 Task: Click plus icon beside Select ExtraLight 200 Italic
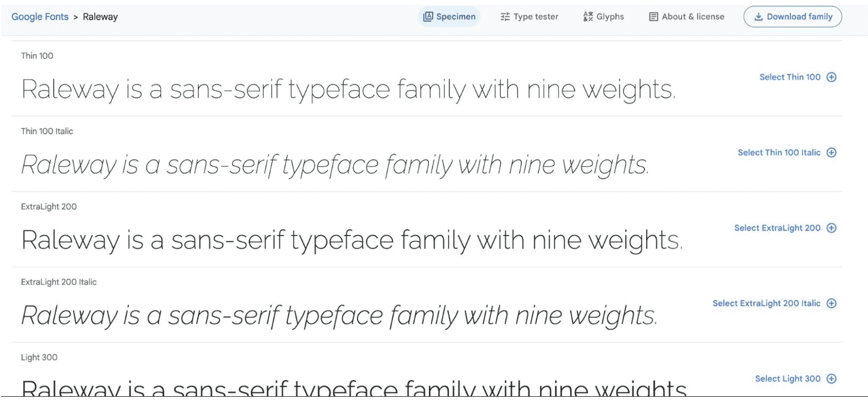pos(832,303)
